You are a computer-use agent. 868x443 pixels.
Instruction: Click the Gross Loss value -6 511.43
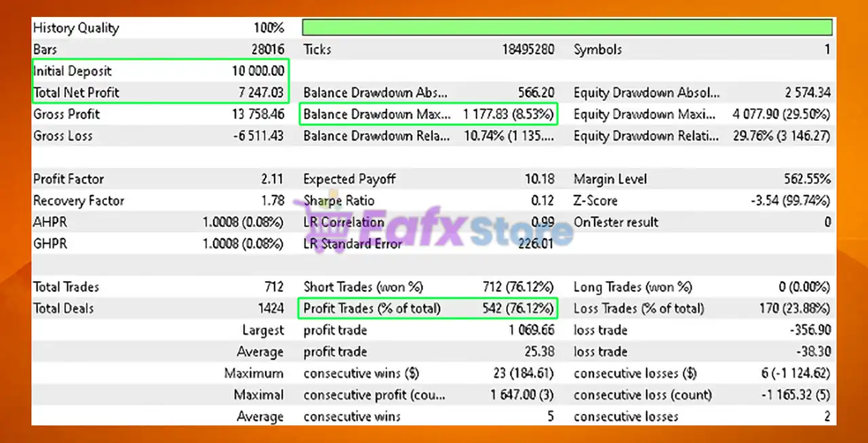point(258,136)
